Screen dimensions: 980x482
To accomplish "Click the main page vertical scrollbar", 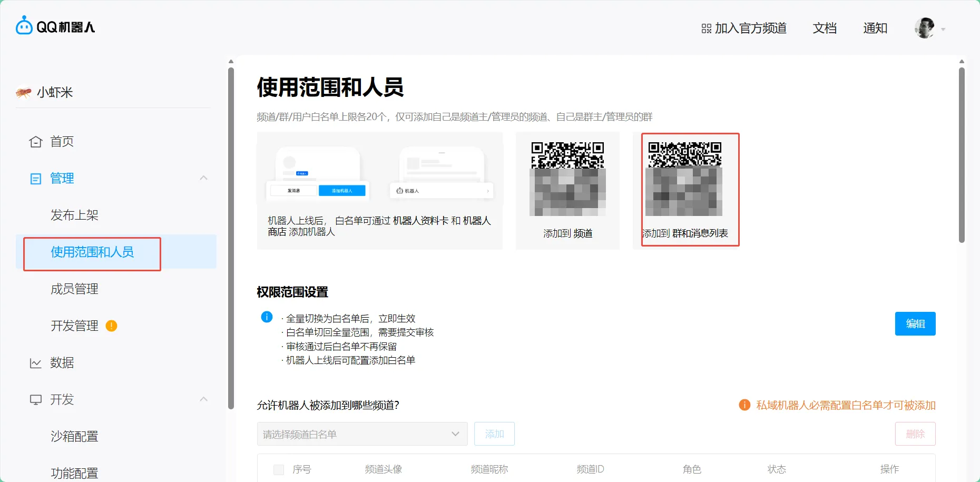I will coord(962,155).
